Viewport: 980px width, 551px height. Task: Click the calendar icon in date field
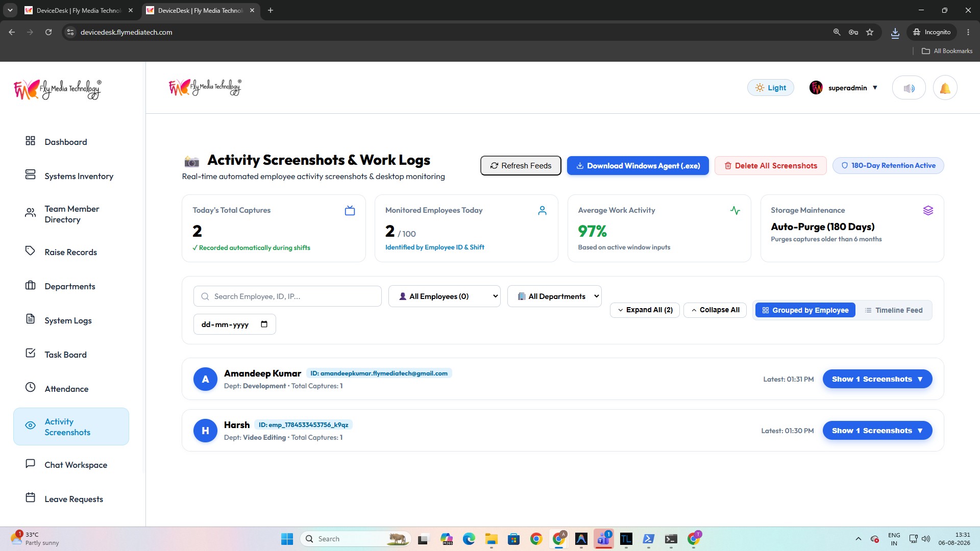pos(264,324)
